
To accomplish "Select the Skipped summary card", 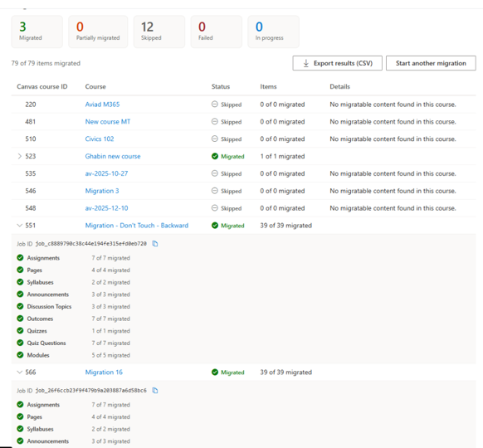I will click(x=159, y=32).
